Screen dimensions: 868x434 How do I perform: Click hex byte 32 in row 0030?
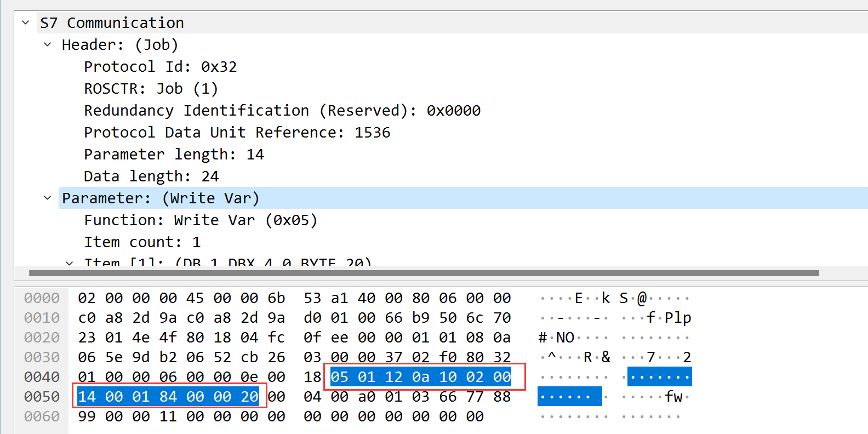click(x=502, y=357)
